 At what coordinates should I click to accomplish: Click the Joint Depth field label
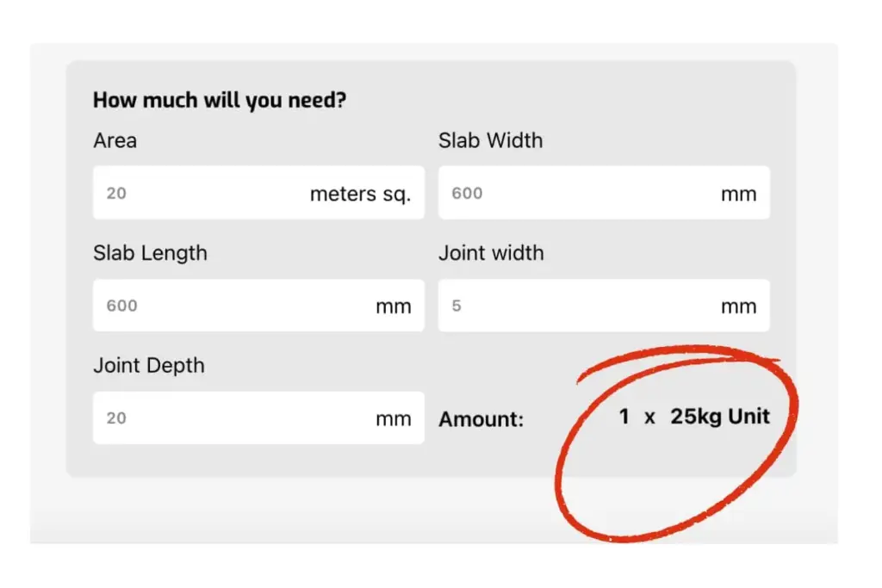[148, 365]
